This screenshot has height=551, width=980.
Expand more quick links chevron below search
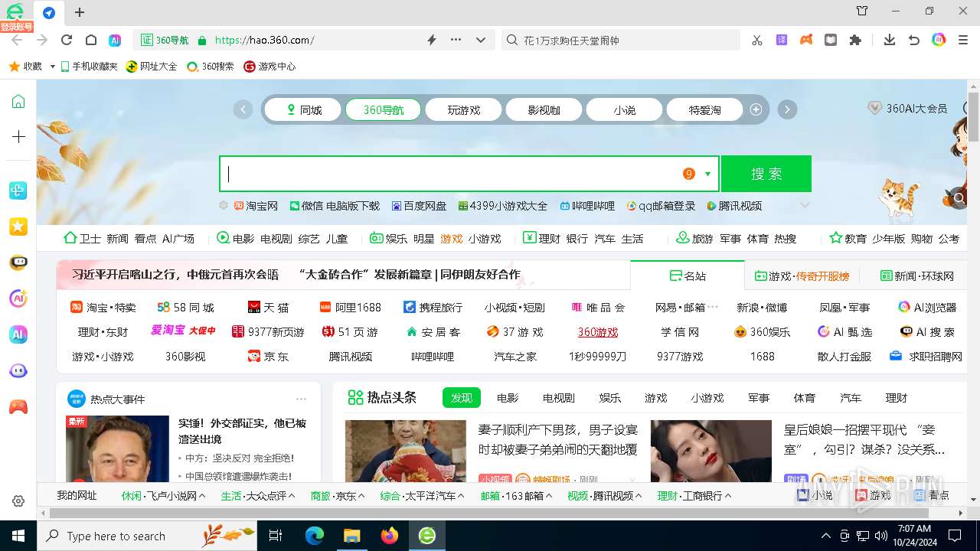point(805,205)
